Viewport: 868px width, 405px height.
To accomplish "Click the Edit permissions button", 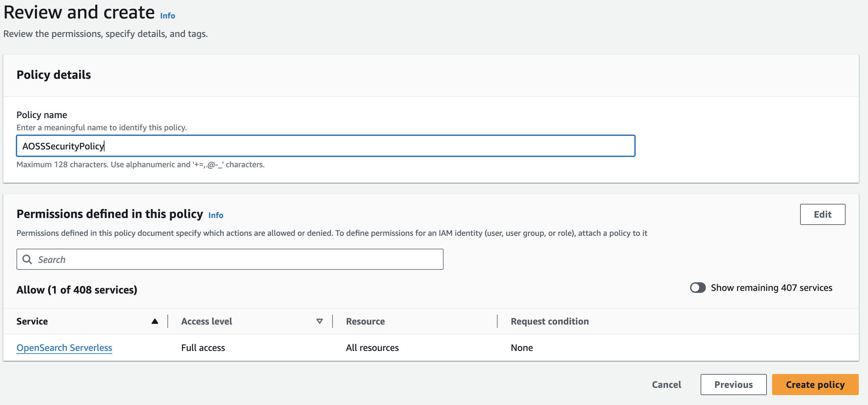I will [822, 214].
